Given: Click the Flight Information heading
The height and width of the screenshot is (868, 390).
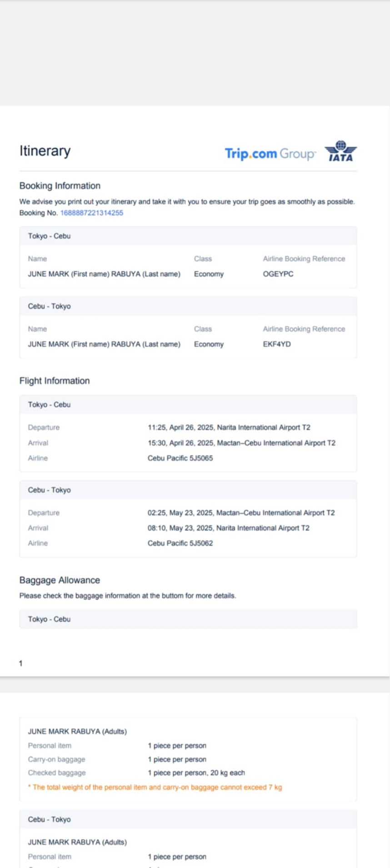Looking at the screenshot, I should tap(55, 381).
